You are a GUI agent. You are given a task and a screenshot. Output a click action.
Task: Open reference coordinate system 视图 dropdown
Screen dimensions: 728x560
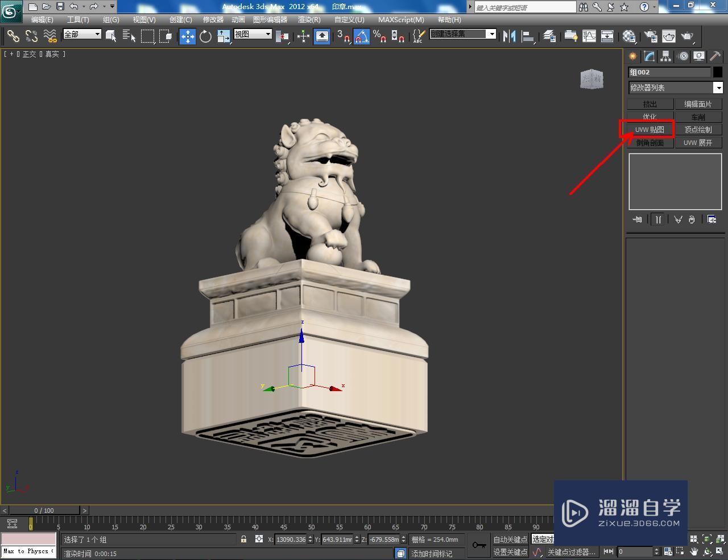(x=253, y=34)
